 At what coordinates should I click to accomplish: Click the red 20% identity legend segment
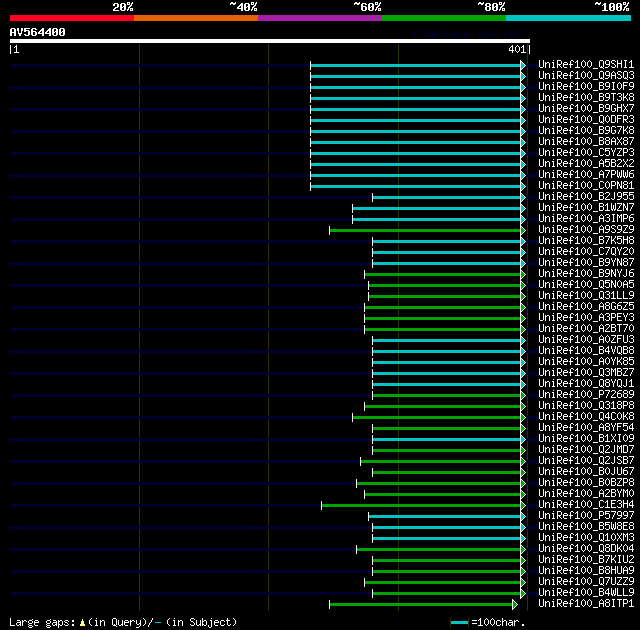(72, 18)
